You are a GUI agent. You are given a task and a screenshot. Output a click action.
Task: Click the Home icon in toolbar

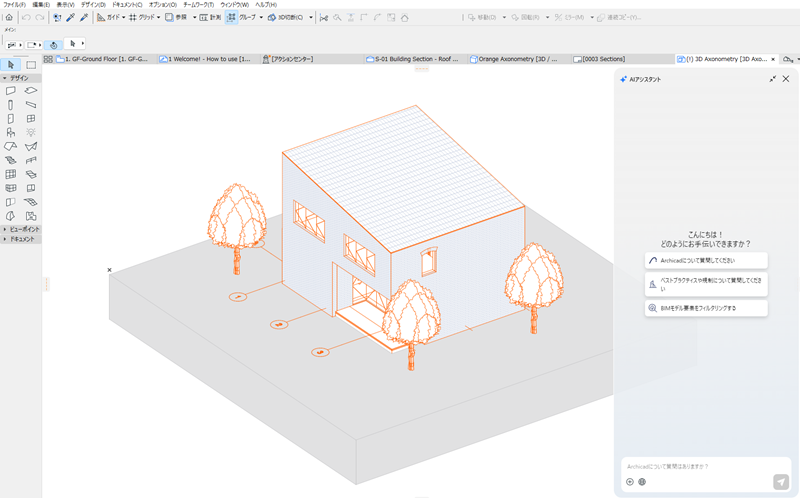tap(9, 17)
